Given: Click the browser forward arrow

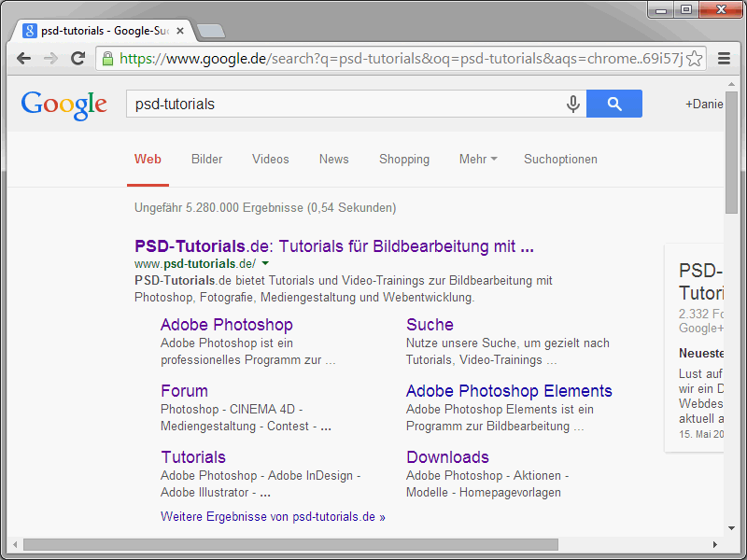Looking at the screenshot, I should [x=50, y=59].
